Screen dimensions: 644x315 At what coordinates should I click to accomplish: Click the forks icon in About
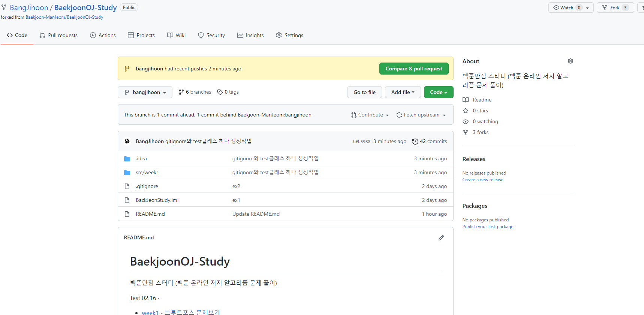(x=466, y=132)
